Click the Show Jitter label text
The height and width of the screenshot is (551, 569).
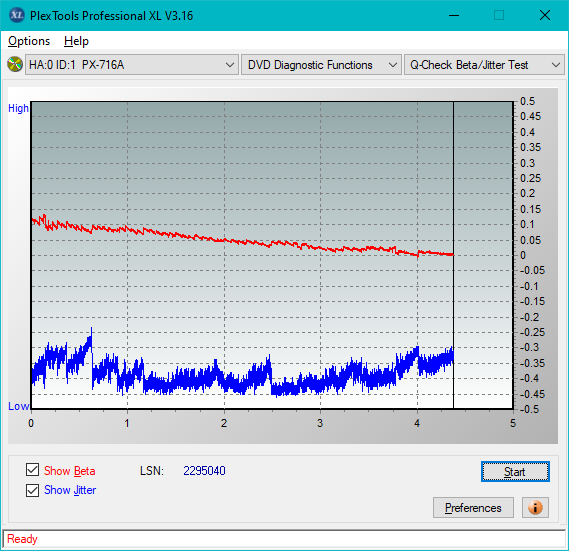pos(70,490)
